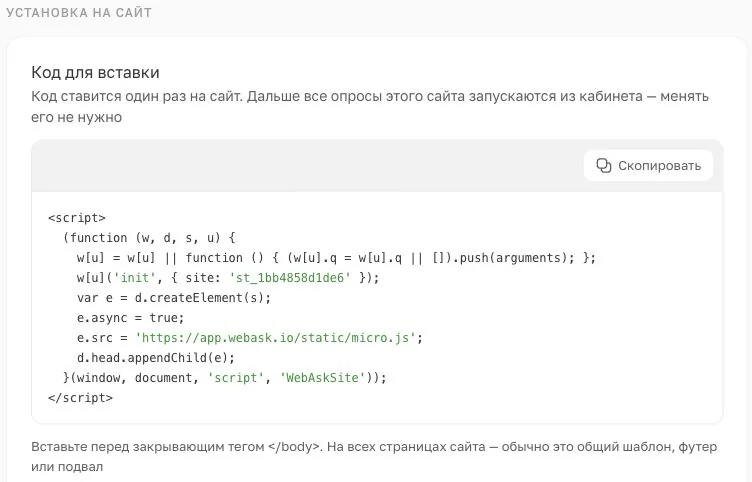Click the Скопировать copy button
752x482 pixels.
pos(648,165)
